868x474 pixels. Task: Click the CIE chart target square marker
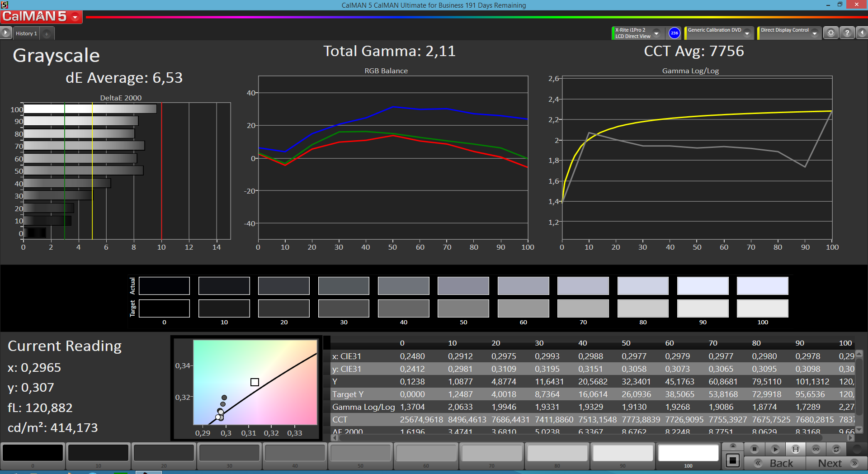click(x=255, y=382)
